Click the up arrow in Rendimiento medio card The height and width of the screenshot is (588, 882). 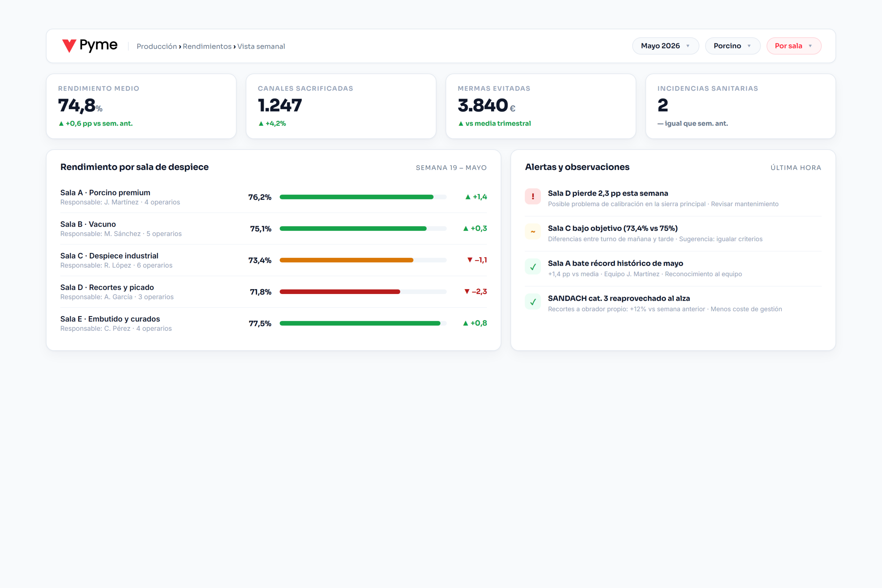tap(61, 123)
